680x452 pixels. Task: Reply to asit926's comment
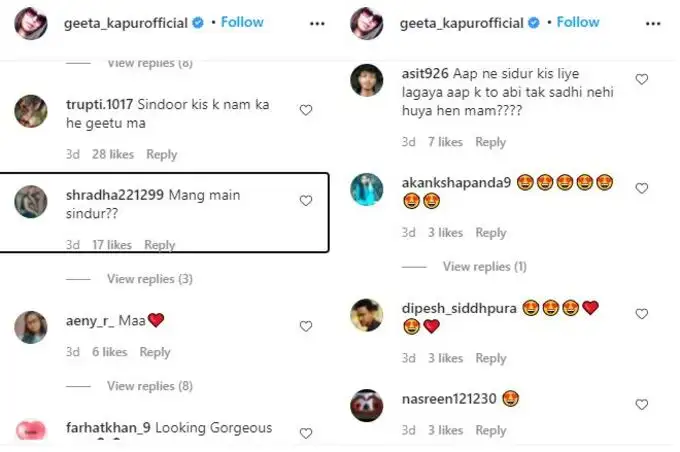tap(491, 142)
